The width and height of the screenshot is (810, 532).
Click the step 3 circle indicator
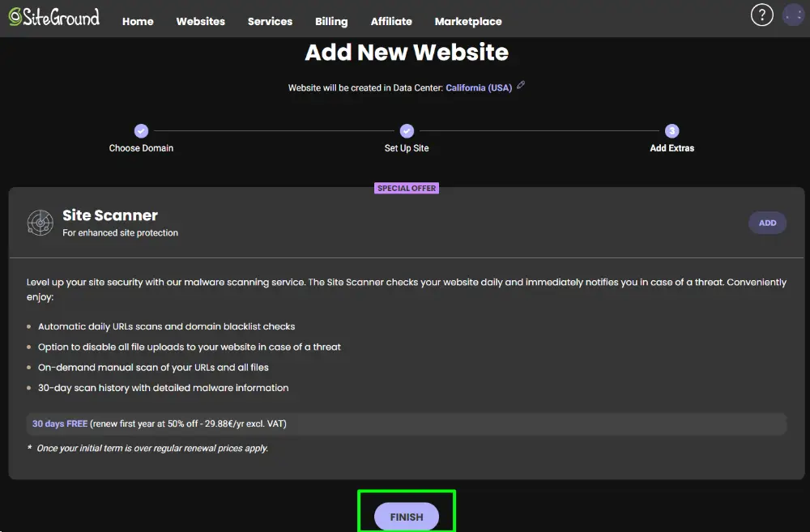click(671, 130)
